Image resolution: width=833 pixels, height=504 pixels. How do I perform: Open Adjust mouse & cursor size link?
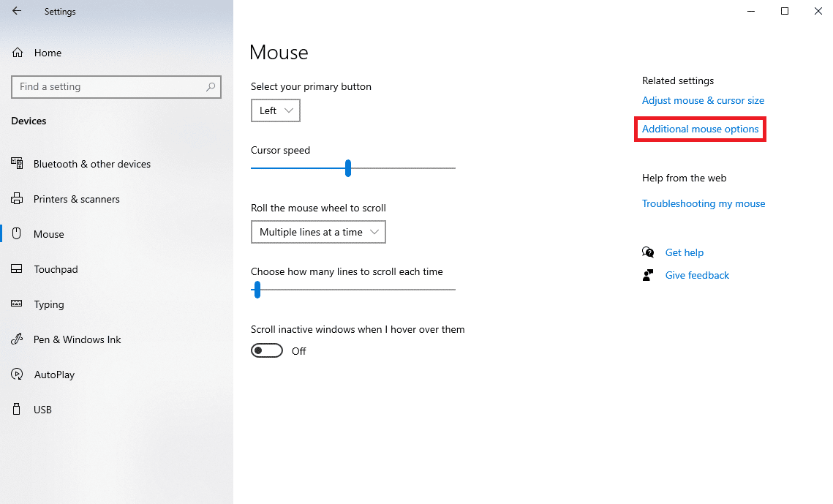tap(703, 100)
